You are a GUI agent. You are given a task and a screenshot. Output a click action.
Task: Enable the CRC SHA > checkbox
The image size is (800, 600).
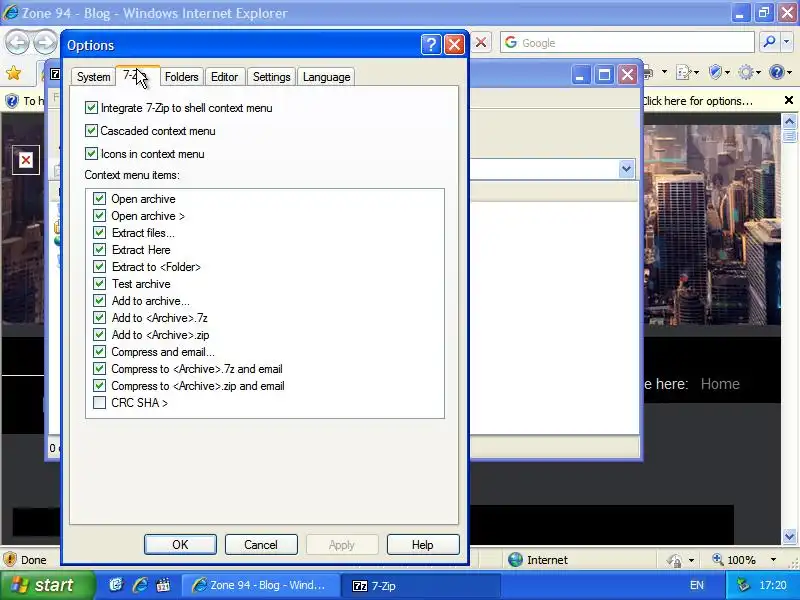pos(99,403)
